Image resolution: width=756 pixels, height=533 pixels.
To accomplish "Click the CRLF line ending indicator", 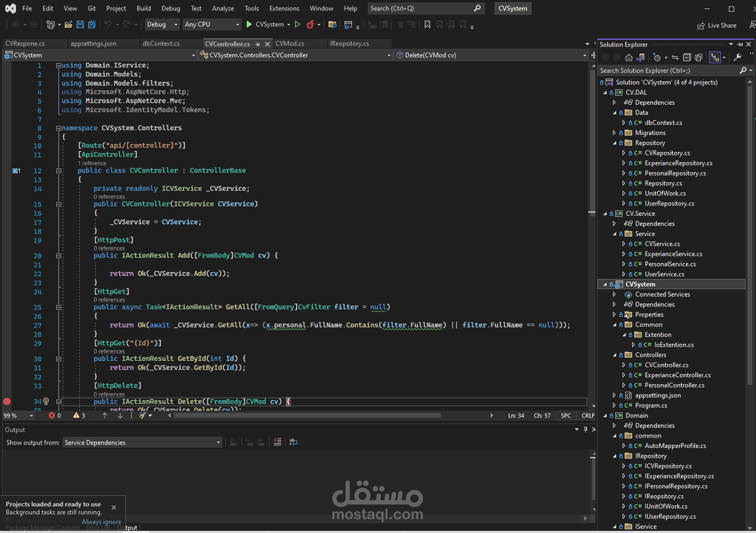I will click(588, 416).
